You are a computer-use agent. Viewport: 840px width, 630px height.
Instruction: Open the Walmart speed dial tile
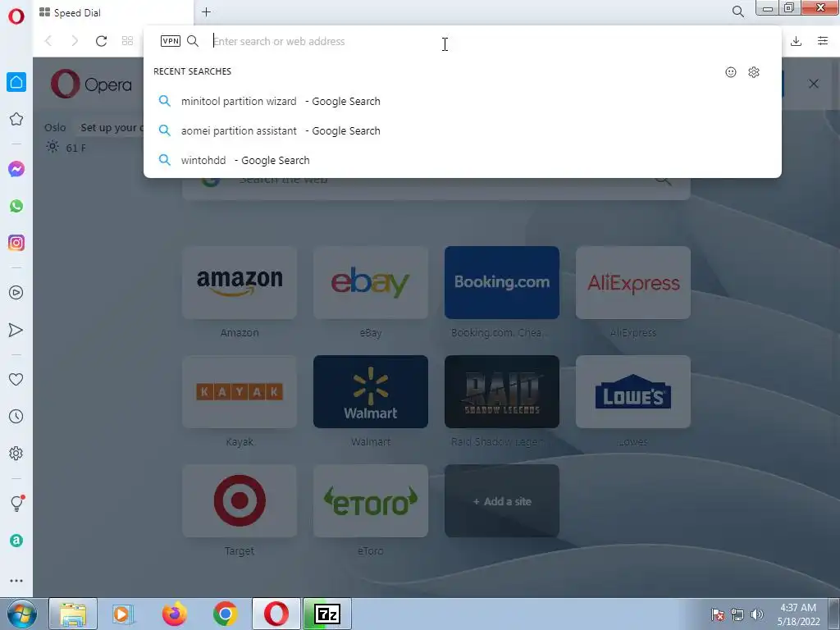tap(371, 391)
